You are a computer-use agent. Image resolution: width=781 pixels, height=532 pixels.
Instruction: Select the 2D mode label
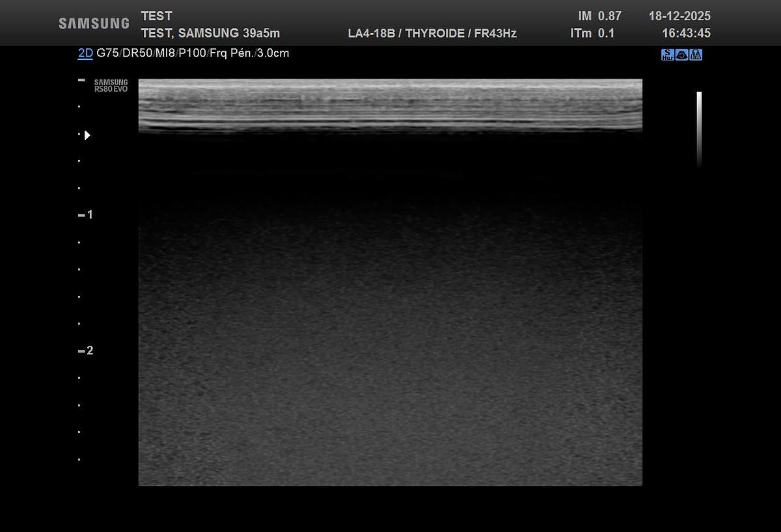click(x=85, y=53)
